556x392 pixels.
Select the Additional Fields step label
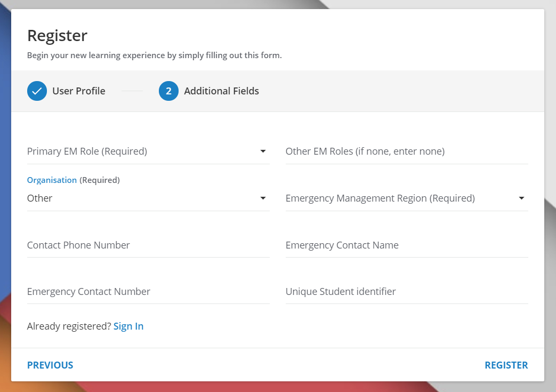221,91
